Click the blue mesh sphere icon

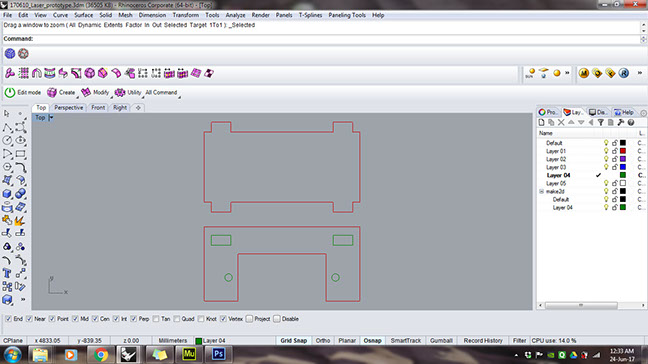click(10, 54)
